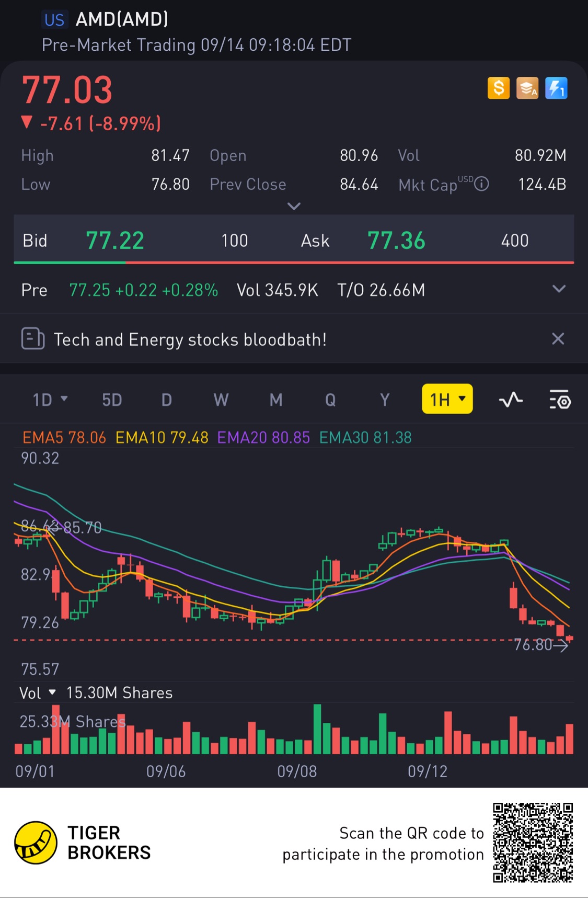Switch to the W weekly chart tab
588x898 pixels.
click(221, 400)
